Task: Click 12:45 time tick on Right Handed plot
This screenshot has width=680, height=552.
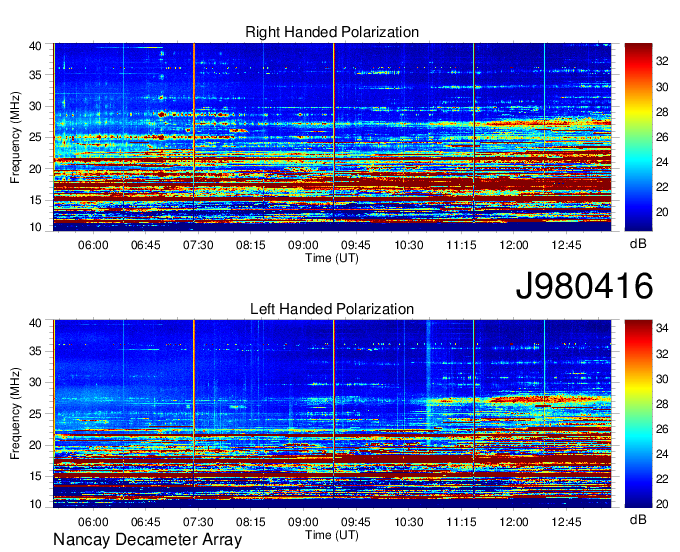Action: pyautogui.click(x=566, y=245)
